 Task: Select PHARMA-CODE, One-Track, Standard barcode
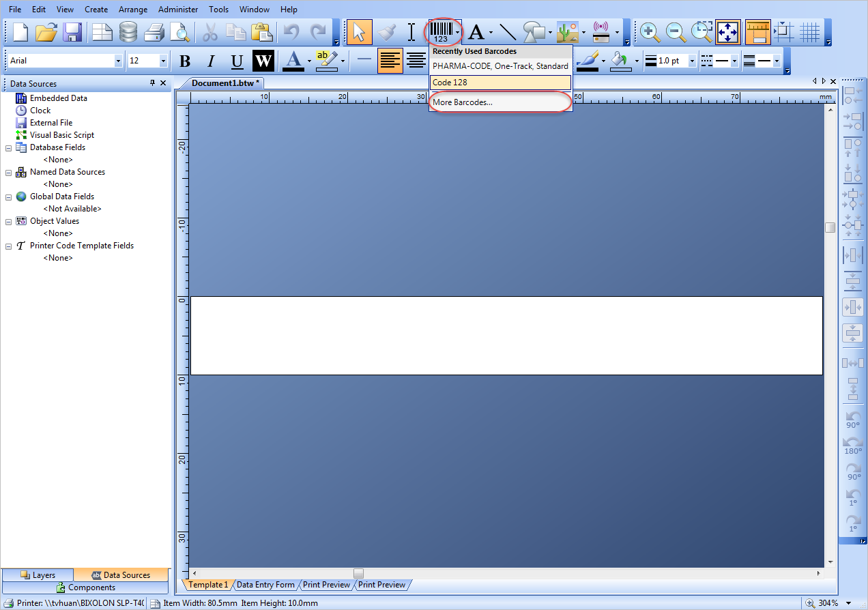coord(500,66)
